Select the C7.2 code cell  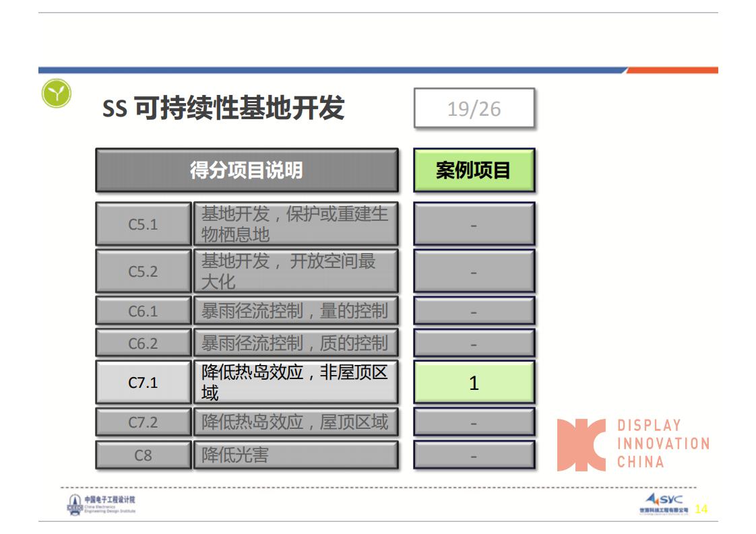144,422
